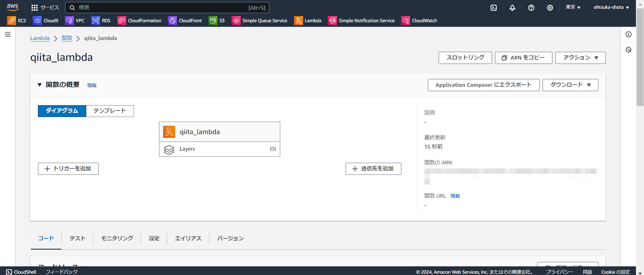This screenshot has width=644, height=275.
Task: Open CloudShell in footer
Action: point(21,272)
